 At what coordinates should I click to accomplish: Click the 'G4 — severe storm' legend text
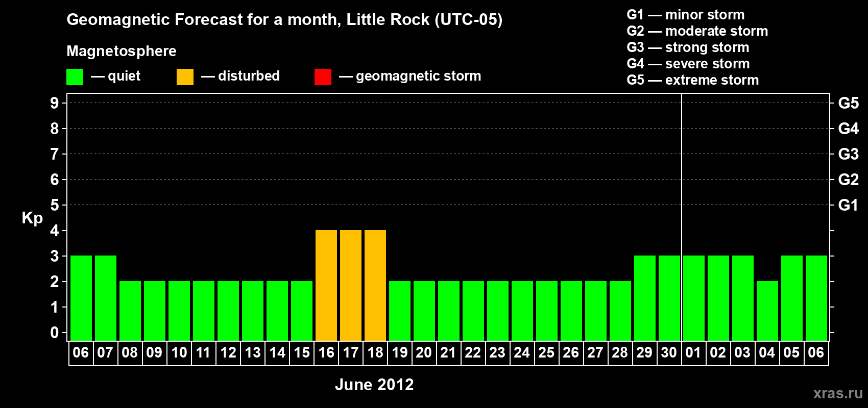688,64
